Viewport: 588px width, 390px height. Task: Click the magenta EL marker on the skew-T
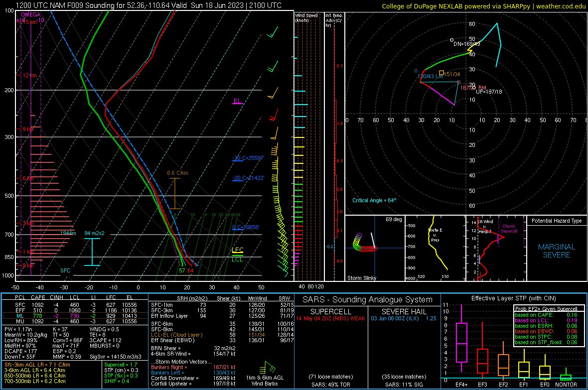[x=237, y=101]
